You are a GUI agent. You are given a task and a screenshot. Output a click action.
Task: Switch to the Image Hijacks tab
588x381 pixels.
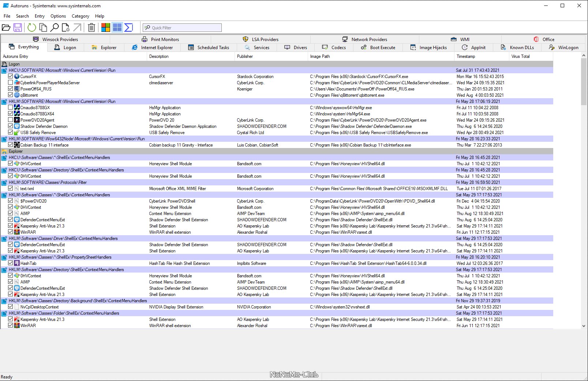coord(428,48)
